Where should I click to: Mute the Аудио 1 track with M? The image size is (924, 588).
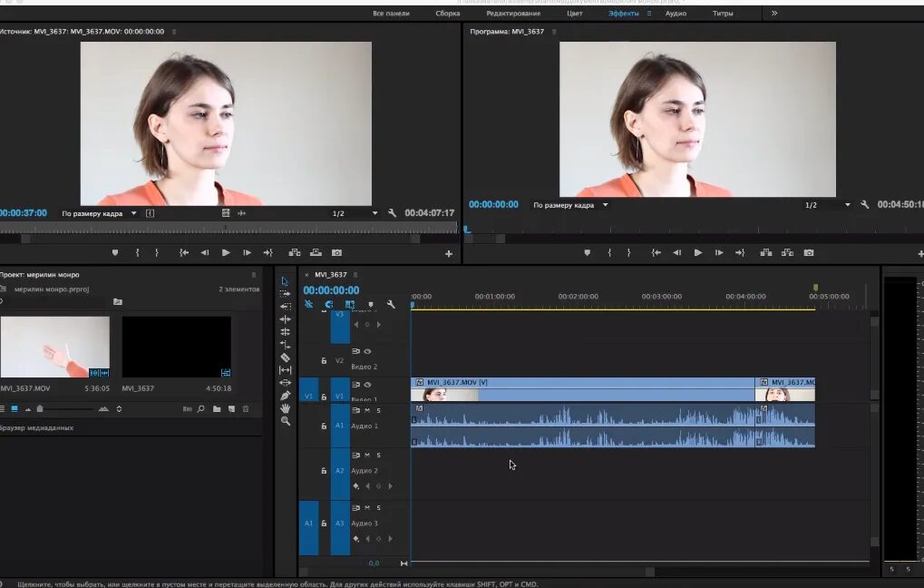(x=366, y=411)
